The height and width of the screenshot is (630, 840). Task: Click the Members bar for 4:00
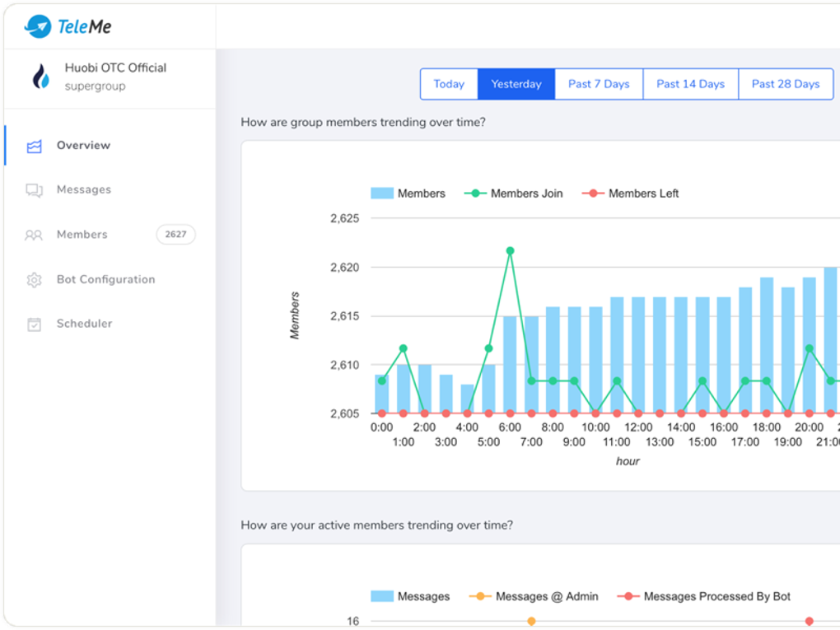(x=467, y=399)
